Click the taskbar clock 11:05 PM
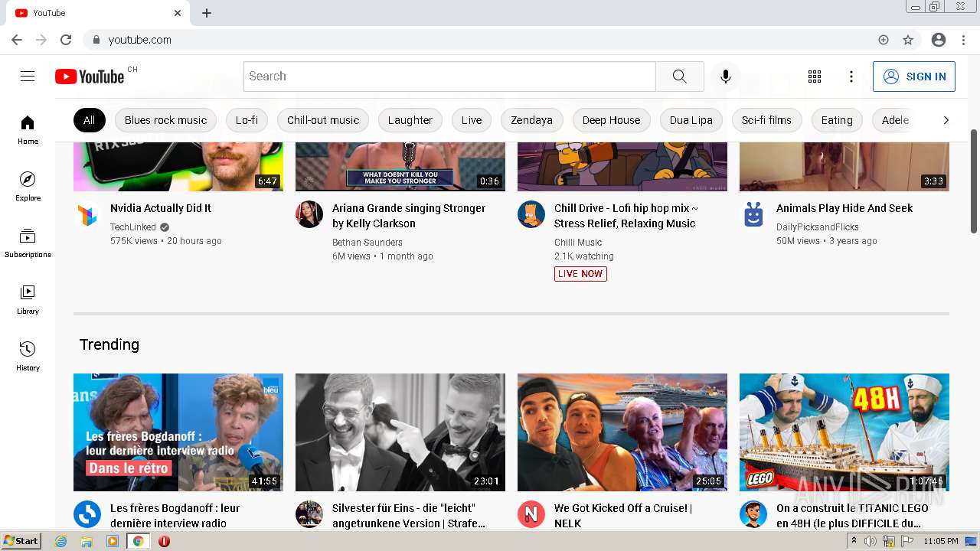This screenshot has height=551, width=980. (x=941, y=541)
